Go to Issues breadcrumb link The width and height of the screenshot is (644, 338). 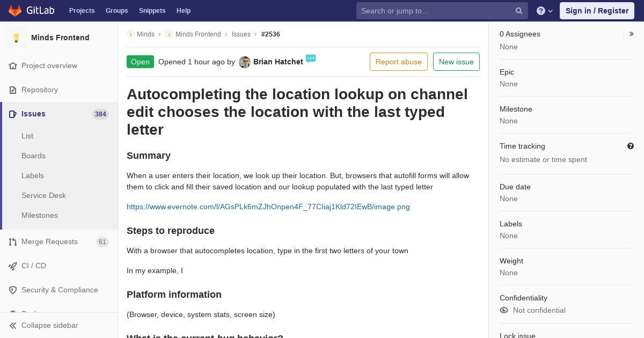241,34
